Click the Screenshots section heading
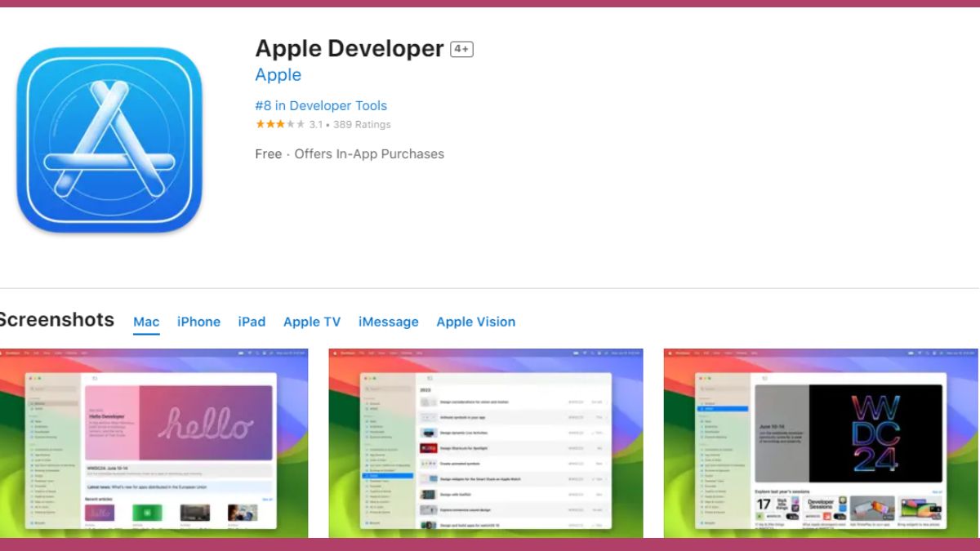Viewport: 980px width, 551px height. 57,320
